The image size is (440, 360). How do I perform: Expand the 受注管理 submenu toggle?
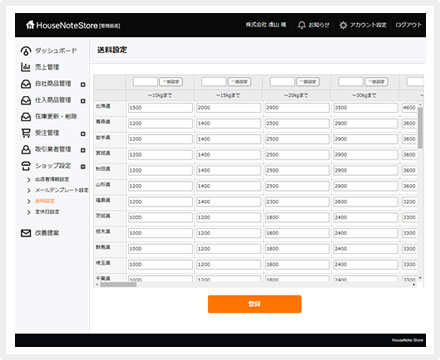pyautogui.click(x=83, y=134)
